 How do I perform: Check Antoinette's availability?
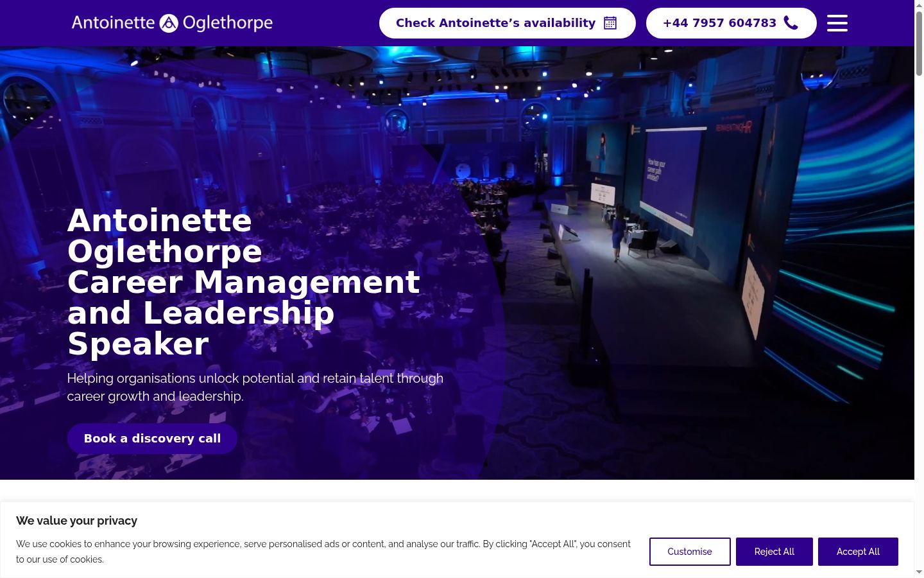point(507,23)
